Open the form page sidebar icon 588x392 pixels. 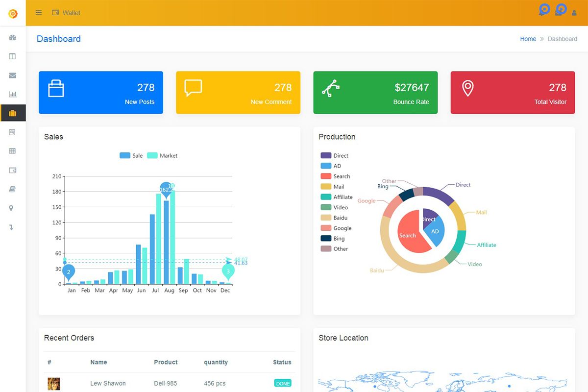13,132
